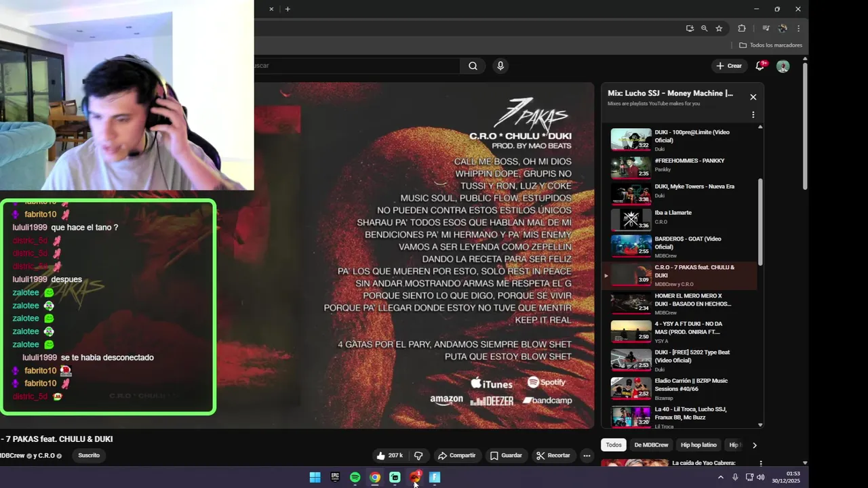Image resolution: width=868 pixels, height=488 pixels.
Task: Open the tray network icon
Action: click(749, 477)
